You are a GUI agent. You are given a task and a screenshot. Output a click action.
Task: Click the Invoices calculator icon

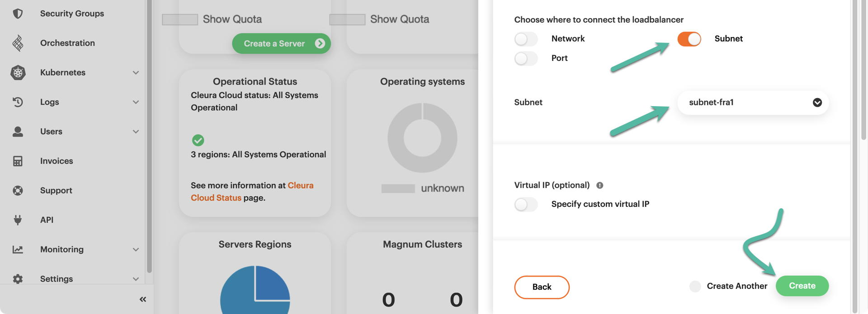pos(18,161)
